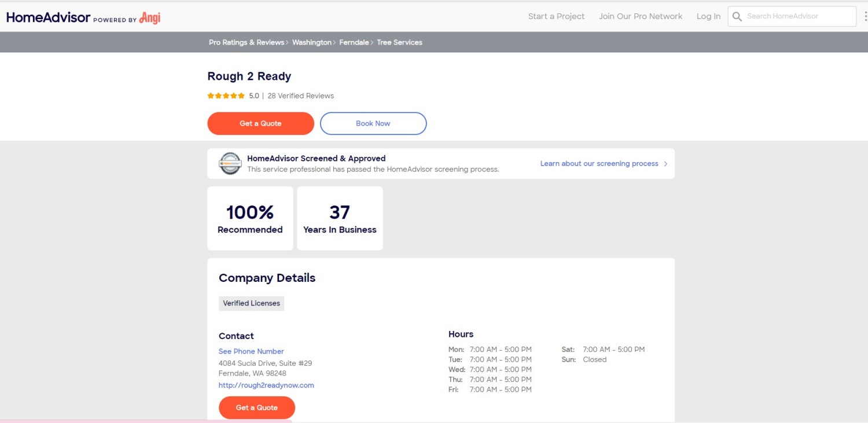This screenshot has height=423, width=868.
Task: Go to Pro Ratings & Reviews breadcrumb
Action: (x=247, y=42)
